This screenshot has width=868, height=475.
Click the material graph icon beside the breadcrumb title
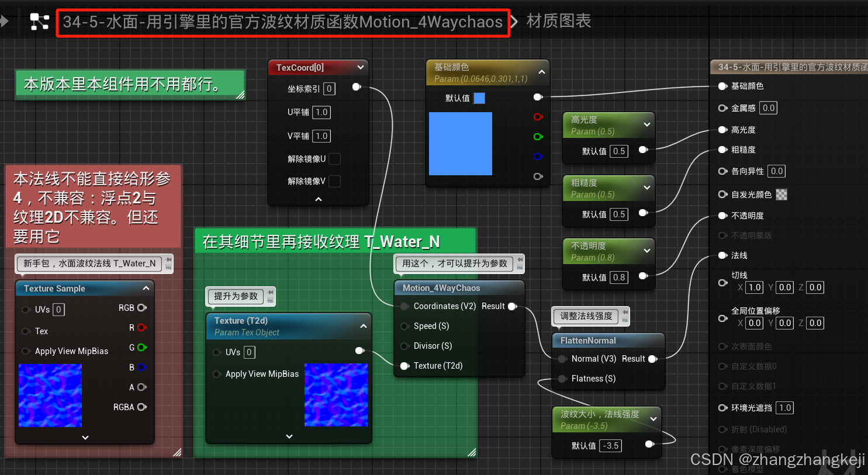(x=39, y=21)
